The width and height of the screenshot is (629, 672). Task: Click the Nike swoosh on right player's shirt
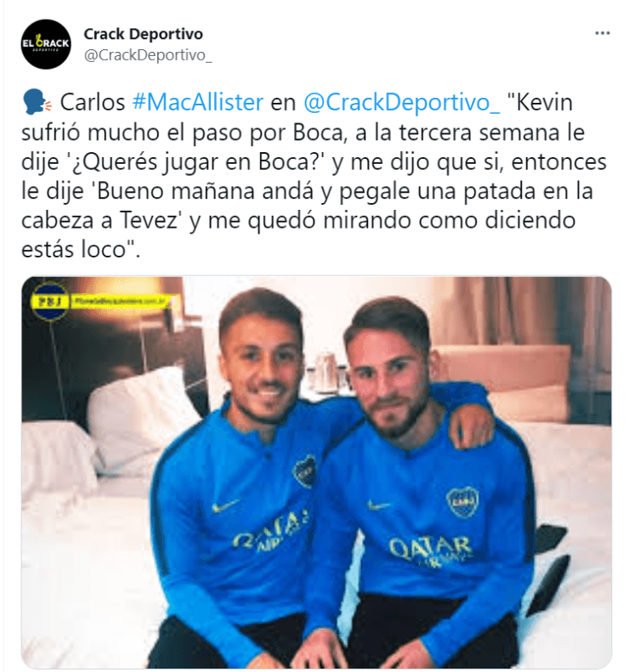379,506
